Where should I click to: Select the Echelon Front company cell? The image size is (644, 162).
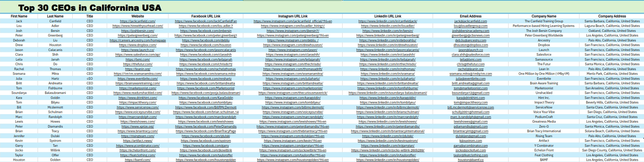(544, 150)
